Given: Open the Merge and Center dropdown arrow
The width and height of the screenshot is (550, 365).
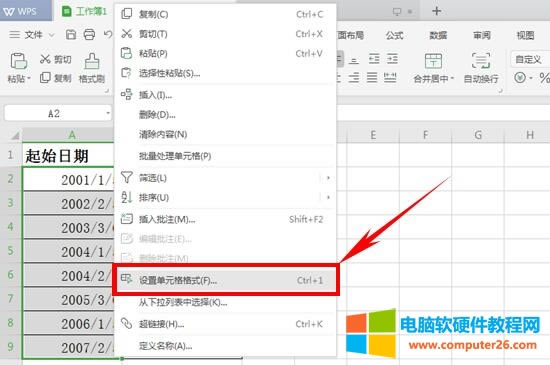Looking at the screenshot, I should point(452,79).
